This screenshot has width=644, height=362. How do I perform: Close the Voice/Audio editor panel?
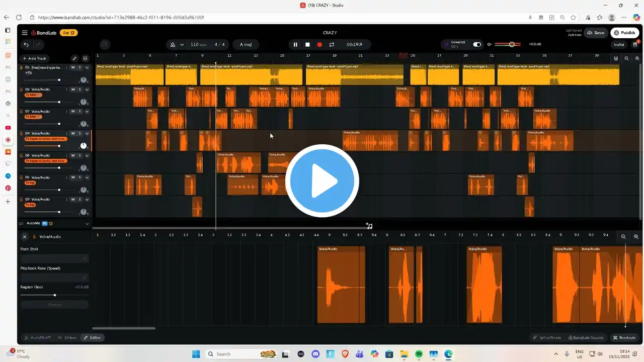(24, 236)
